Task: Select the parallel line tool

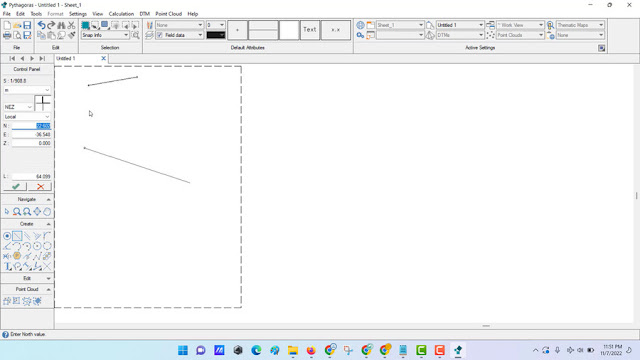Action: tap(27, 236)
